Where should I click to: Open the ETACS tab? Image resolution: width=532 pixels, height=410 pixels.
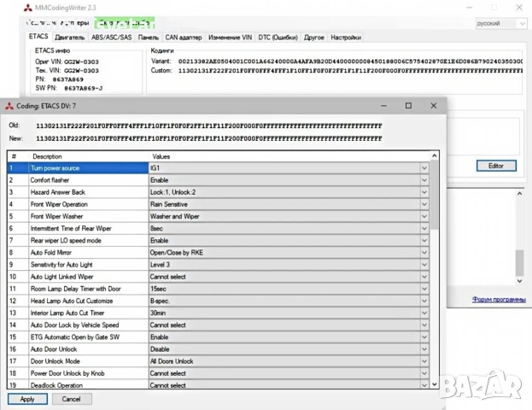pyautogui.click(x=38, y=37)
